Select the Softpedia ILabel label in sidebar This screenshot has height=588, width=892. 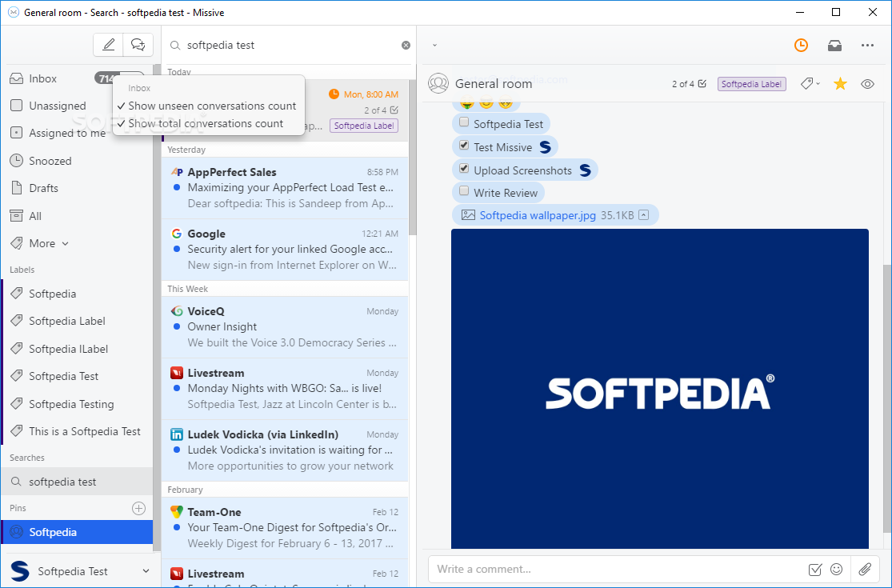pyautogui.click(x=77, y=349)
